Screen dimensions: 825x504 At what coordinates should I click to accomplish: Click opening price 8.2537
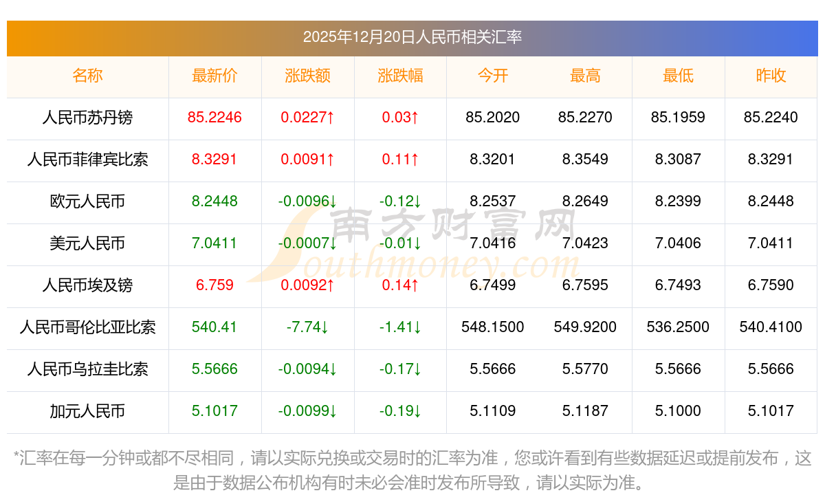click(x=493, y=201)
